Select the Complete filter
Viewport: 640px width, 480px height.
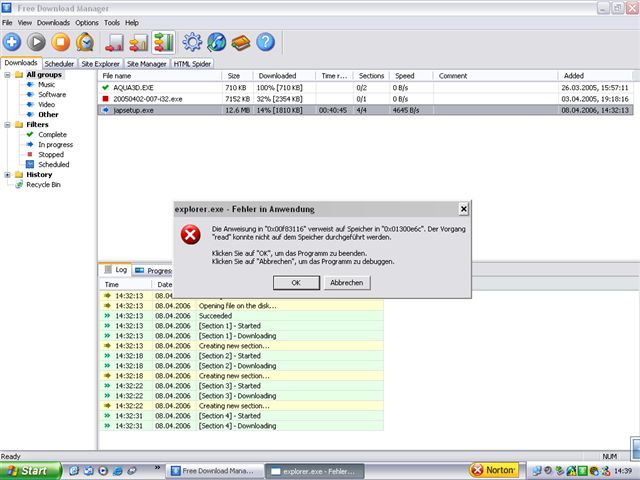point(52,134)
